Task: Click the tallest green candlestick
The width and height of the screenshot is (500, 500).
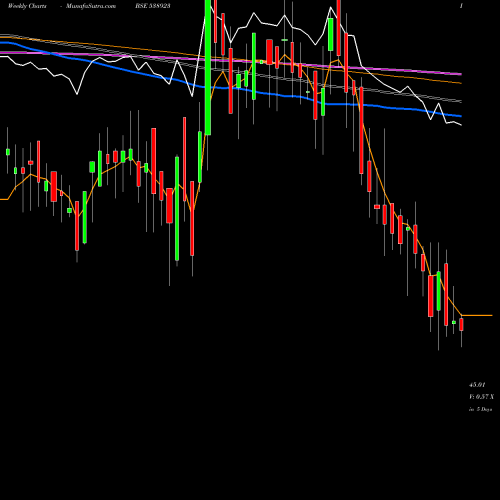Action: (x=208, y=67)
